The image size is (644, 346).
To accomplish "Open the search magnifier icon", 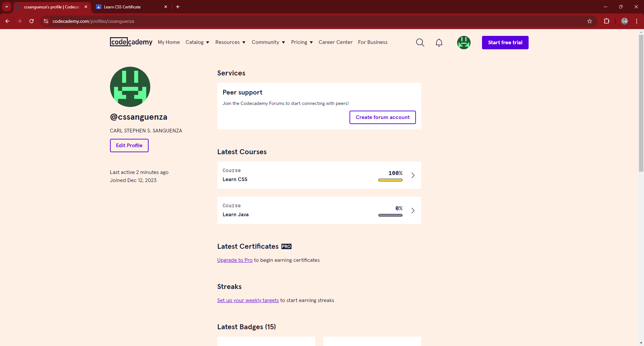I will 420,43.
